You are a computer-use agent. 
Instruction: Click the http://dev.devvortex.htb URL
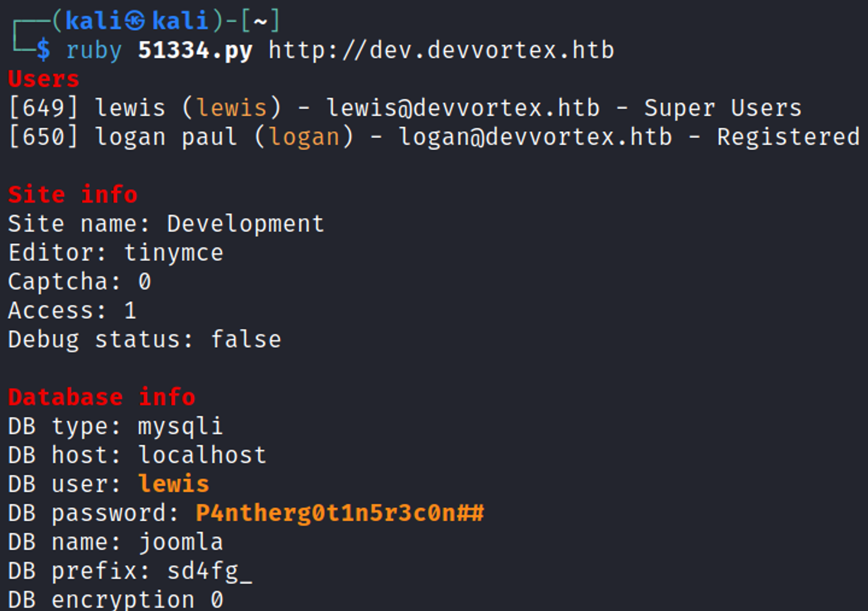point(441,50)
